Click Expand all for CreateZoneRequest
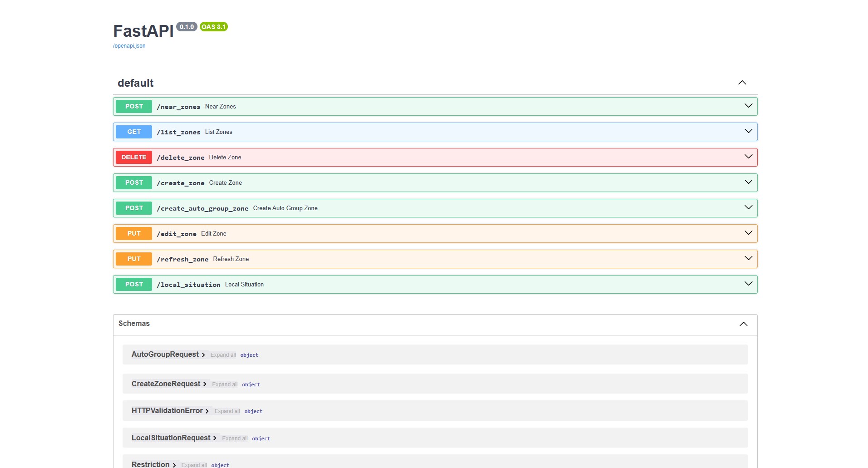Image resolution: width=868 pixels, height=468 pixels. tap(225, 384)
